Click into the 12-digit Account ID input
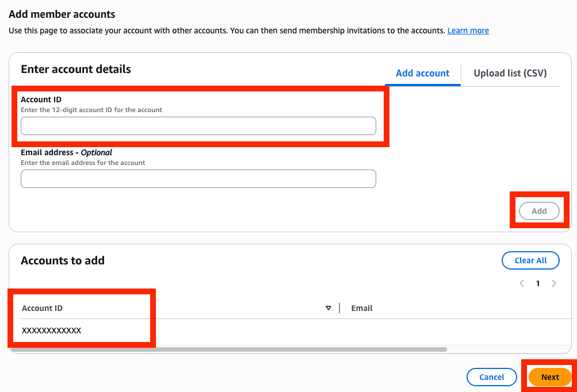Viewport: 577px width, 392px height. [198, 126]
